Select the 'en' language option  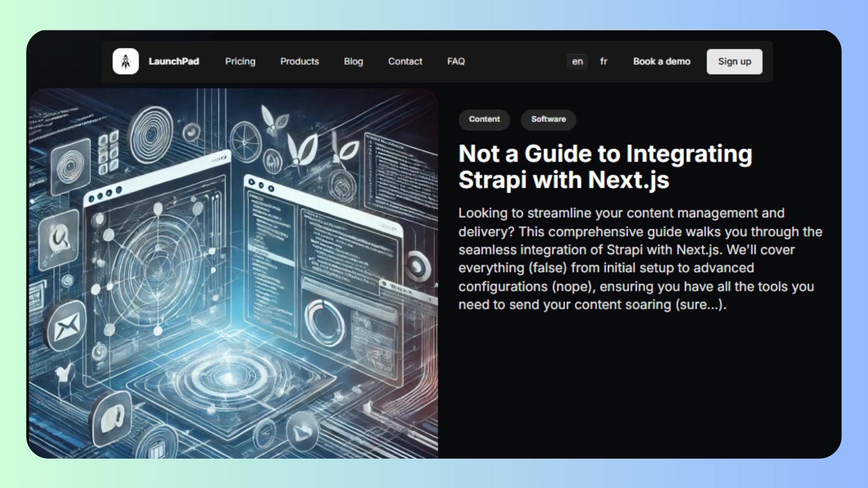[577, 61]
